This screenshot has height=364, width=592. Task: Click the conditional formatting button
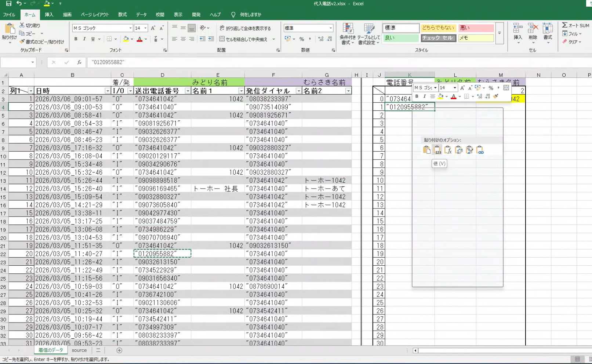pyautogui.click(x=348, y=34)
